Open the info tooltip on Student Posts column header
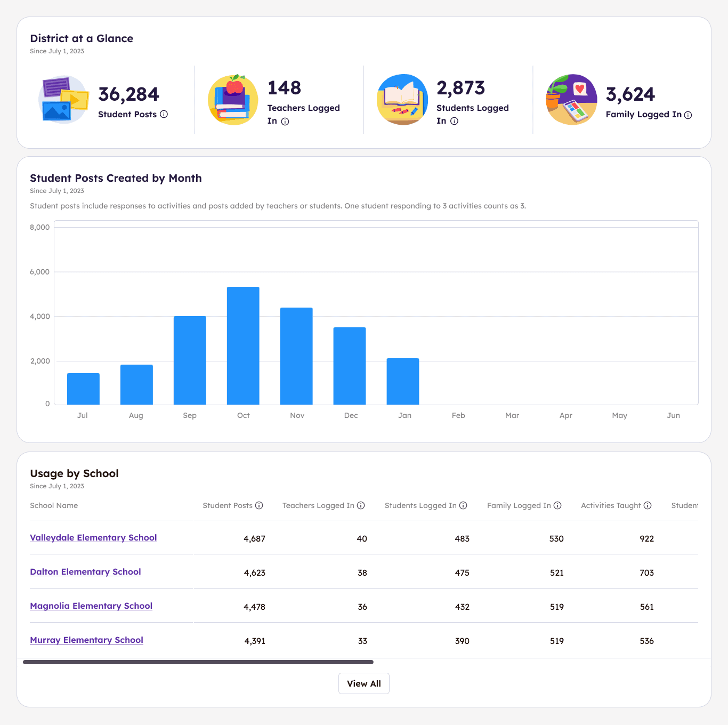The width and height of the screenshot is (728, 725). pyautogui.click(x=260, y=505)
